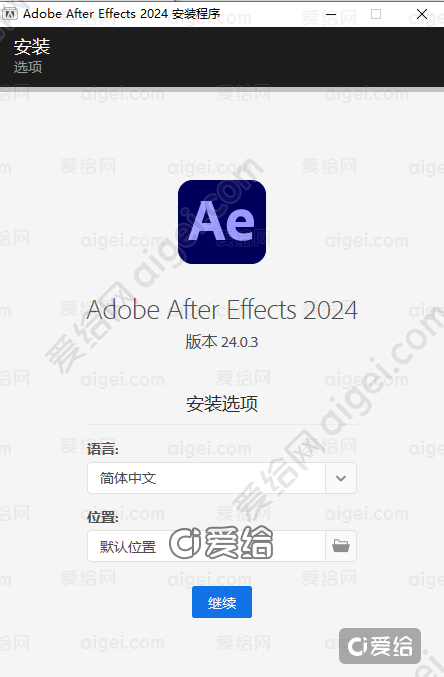The image size is (444, 677).
Task: Click the Adobe installer icon in title bar
Action: 10,14
